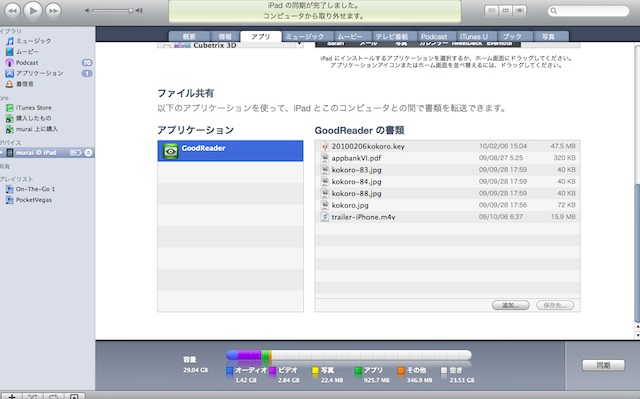Open the ミュージック library item
The width and height of the screenshot is (640, 399).
pos(33,41)
